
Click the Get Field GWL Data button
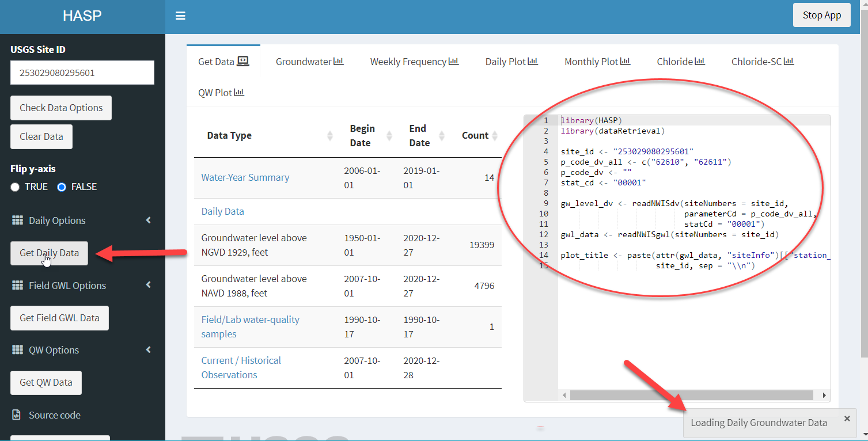(59, 318)
